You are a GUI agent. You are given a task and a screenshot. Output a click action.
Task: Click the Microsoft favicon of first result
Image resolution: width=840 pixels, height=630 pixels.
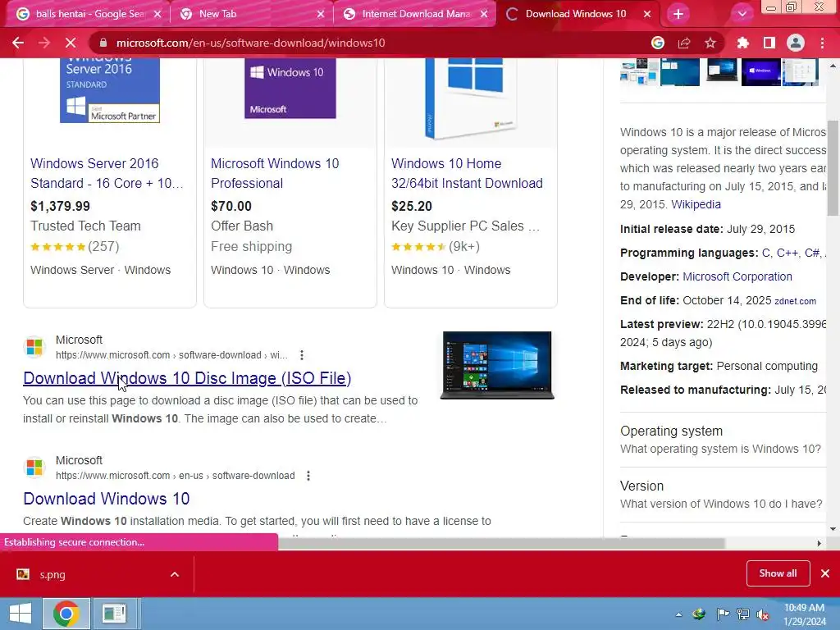click(34, 347)
